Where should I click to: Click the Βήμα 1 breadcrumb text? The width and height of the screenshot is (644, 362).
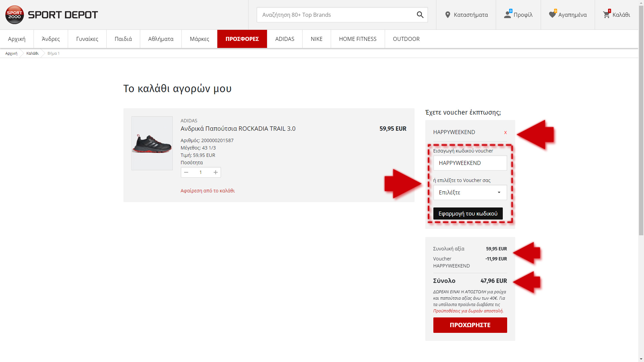click(53, 53)
